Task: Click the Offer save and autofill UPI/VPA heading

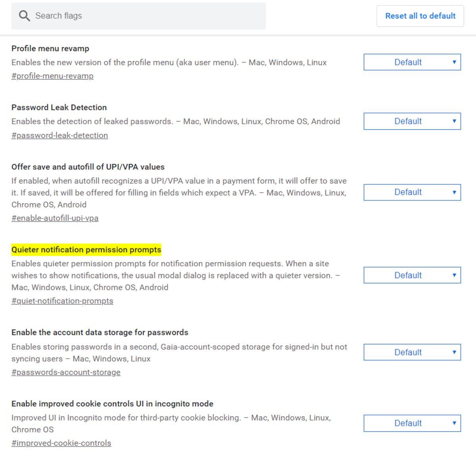Action: click(x=88, y=167)
